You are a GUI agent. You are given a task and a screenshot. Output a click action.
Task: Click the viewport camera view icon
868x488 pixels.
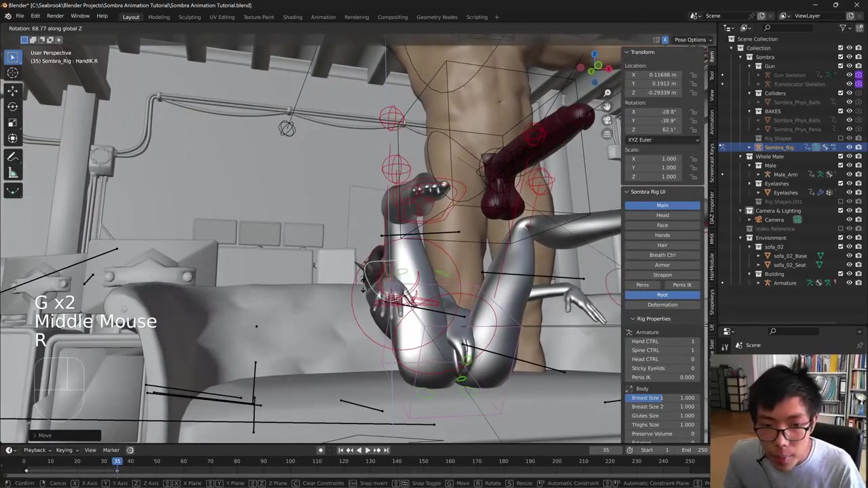tap(607, 120)
